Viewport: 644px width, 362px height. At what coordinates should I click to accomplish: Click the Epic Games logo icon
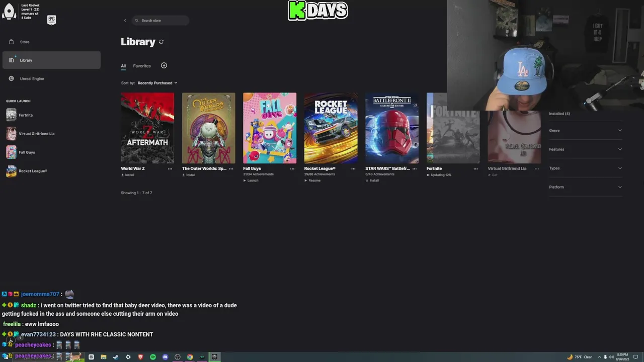tap(51, 20)
